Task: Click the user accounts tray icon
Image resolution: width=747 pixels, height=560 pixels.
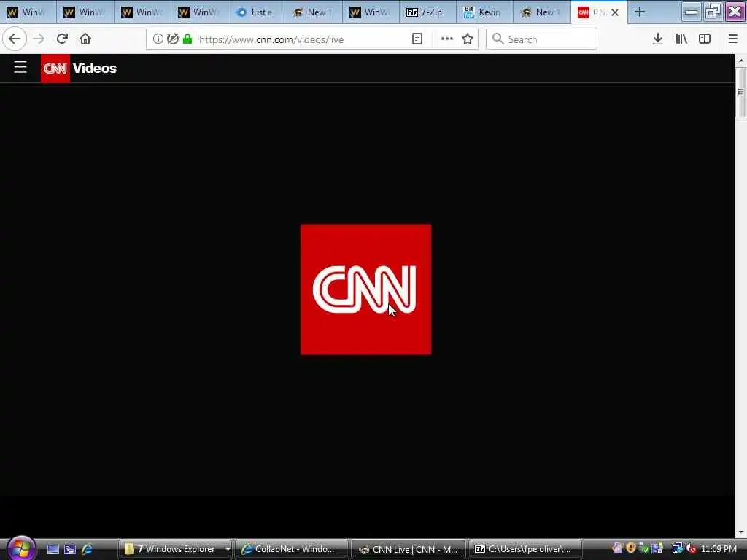Action: click(x=617, y=548)
